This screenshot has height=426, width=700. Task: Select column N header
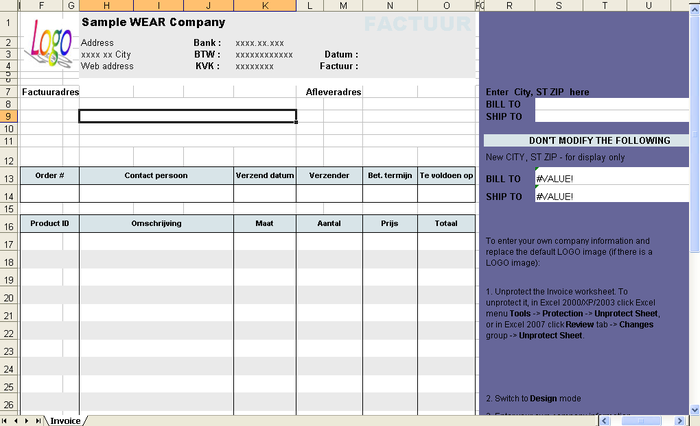(390, 5)
